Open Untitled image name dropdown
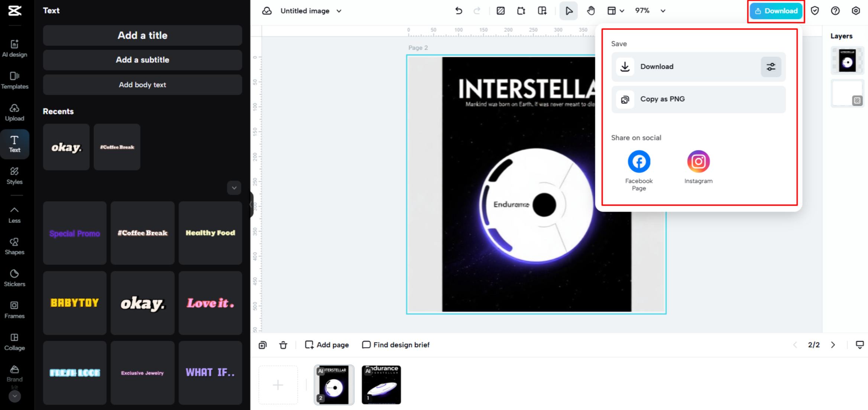 click(x=339, y=11)
